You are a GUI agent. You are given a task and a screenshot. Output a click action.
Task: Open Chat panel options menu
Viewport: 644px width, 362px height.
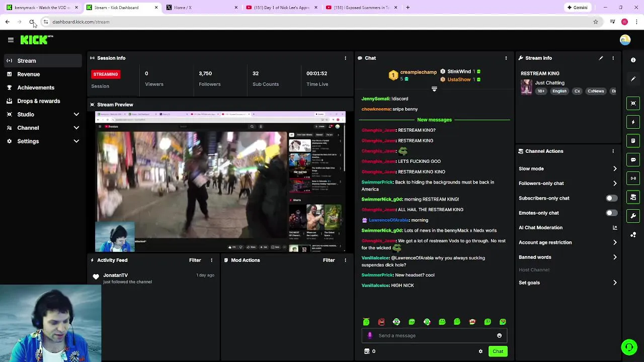[x=506, y=58]
